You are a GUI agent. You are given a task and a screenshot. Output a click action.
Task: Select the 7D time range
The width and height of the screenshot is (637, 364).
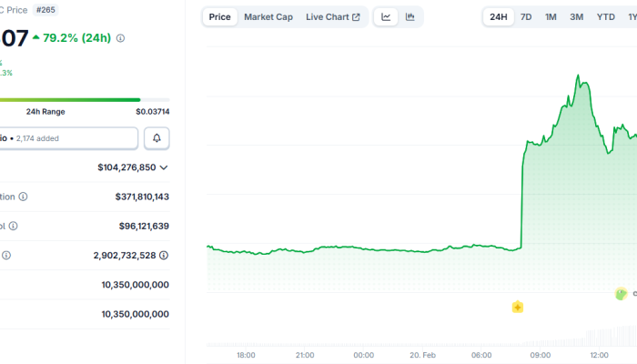coord(526,17)
